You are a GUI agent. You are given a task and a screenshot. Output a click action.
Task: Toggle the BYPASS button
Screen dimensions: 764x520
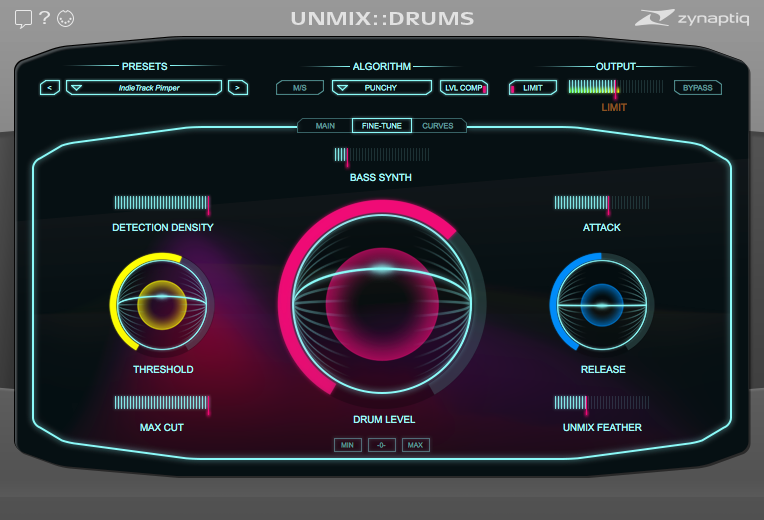coord(698,88)
